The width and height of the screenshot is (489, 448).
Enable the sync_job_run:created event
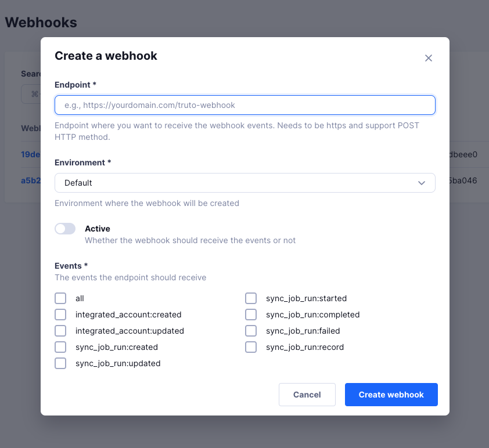point(60,347)
